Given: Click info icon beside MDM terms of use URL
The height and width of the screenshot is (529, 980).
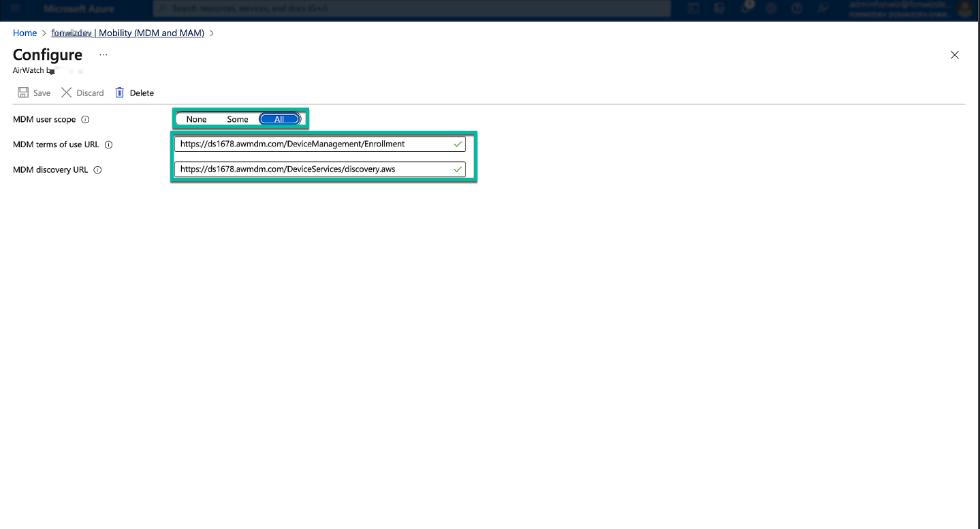Looking at the screenshot, I should tap(108, 145).
